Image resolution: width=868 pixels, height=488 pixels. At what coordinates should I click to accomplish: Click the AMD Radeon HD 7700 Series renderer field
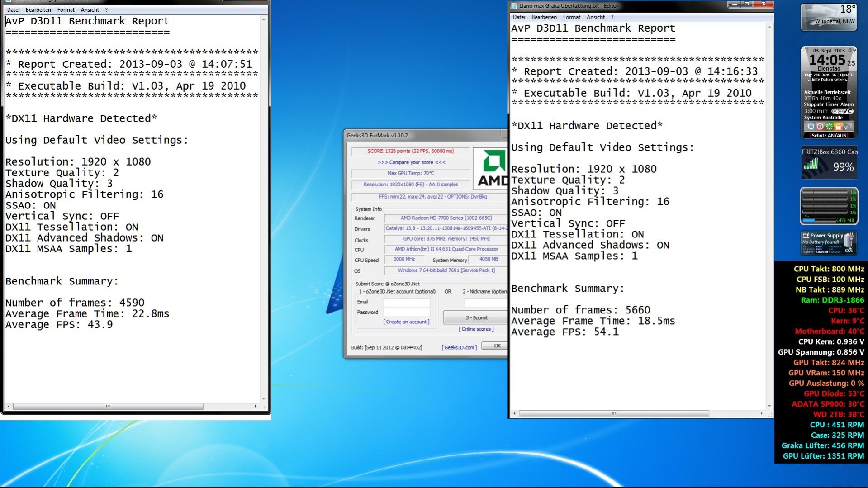pyautogui.click(x=446, y=218)
